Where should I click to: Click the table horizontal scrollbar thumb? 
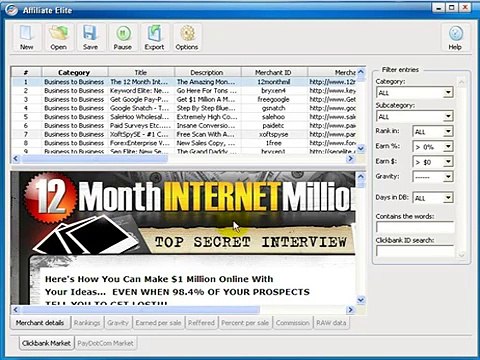pos(94,159)
